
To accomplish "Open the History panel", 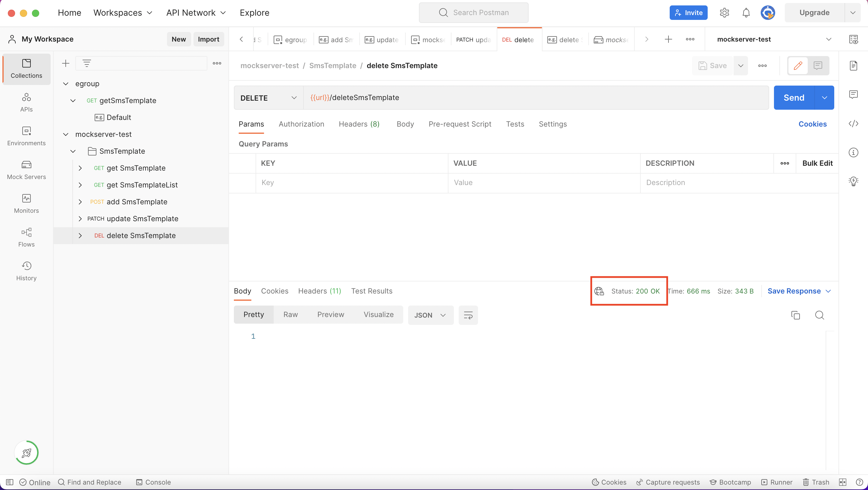I will pos(26,271).
